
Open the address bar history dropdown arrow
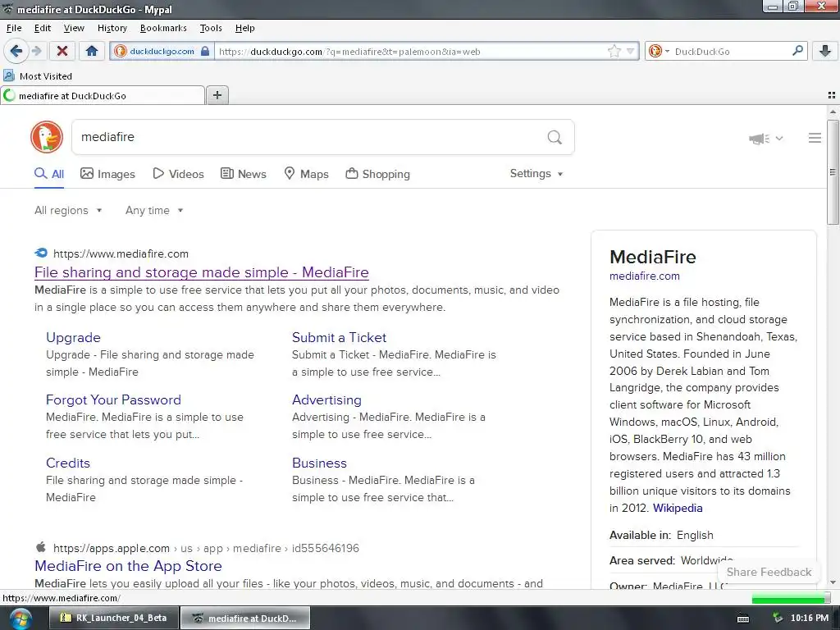[631, 52]
